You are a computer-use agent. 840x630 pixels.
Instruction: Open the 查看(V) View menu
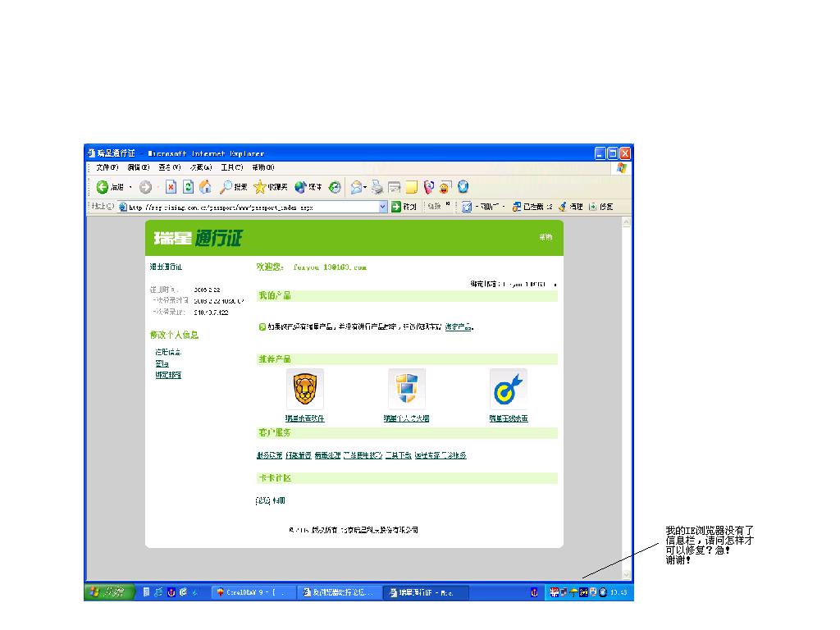[170, 167]
